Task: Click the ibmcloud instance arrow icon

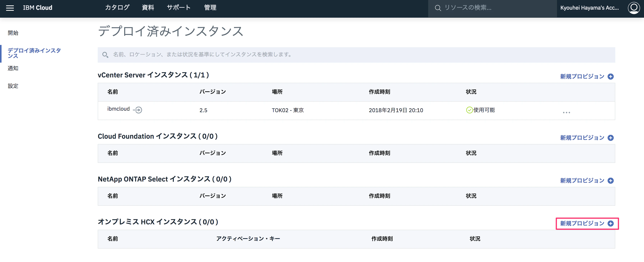Action: pyautogui.click(x=137, y=110)
